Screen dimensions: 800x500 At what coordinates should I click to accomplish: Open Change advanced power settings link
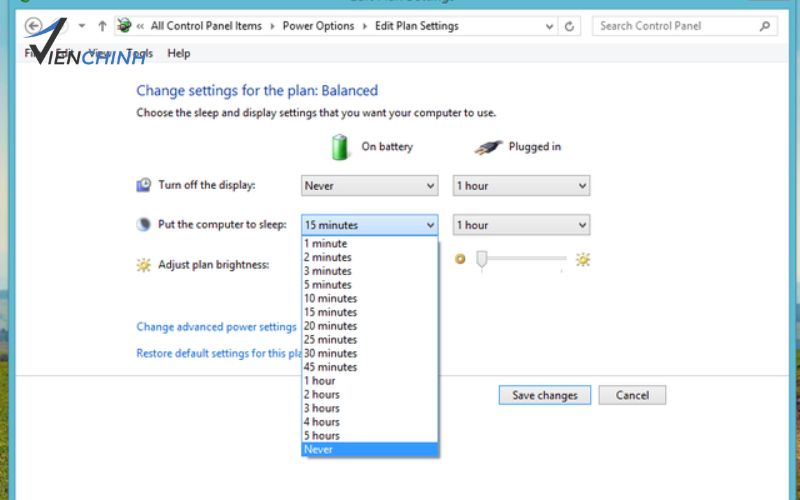point(216,327)
